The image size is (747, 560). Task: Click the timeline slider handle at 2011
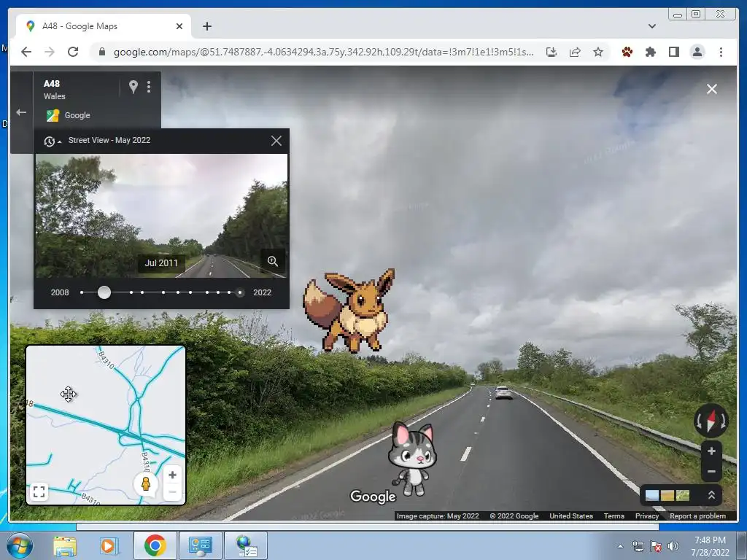[x=104, y=292]
